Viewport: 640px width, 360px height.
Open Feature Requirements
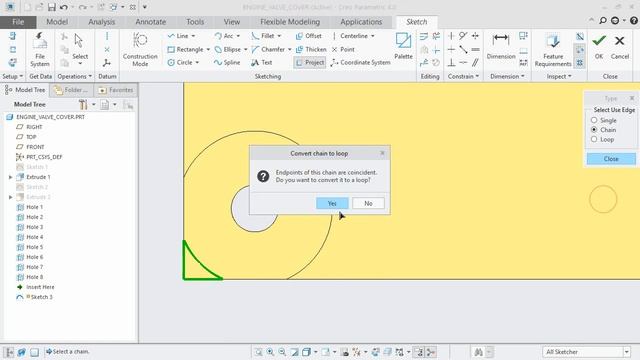553,49
